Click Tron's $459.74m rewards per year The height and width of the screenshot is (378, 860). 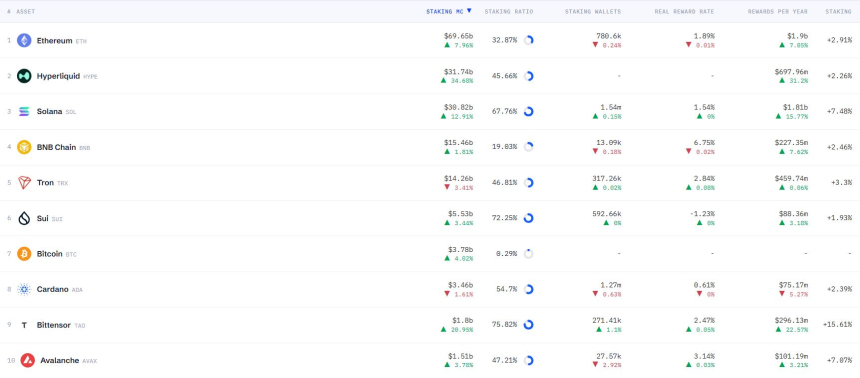pos(791,178)
